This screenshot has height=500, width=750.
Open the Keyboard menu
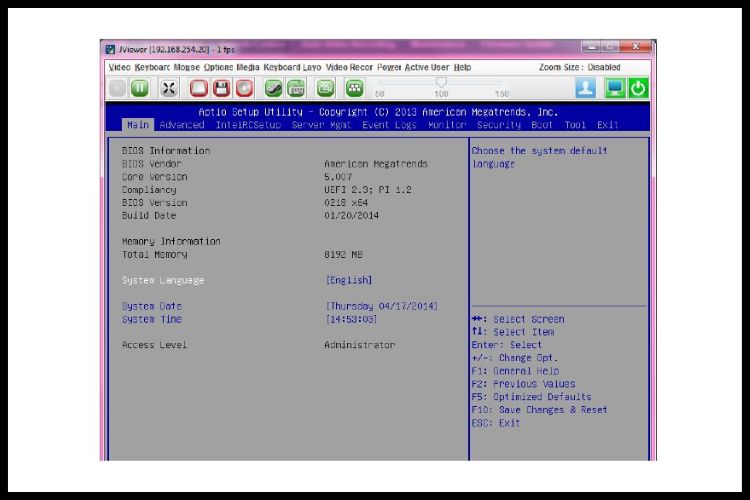click(152, 67)
